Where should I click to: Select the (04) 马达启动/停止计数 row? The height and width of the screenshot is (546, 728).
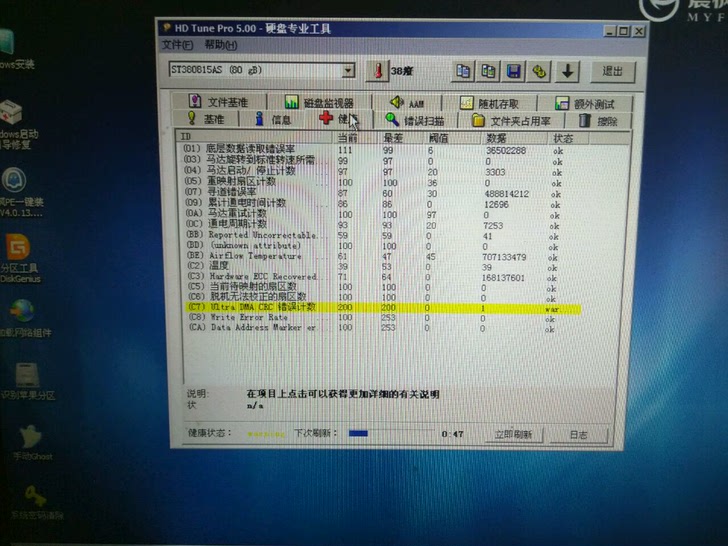coord(373,171)
